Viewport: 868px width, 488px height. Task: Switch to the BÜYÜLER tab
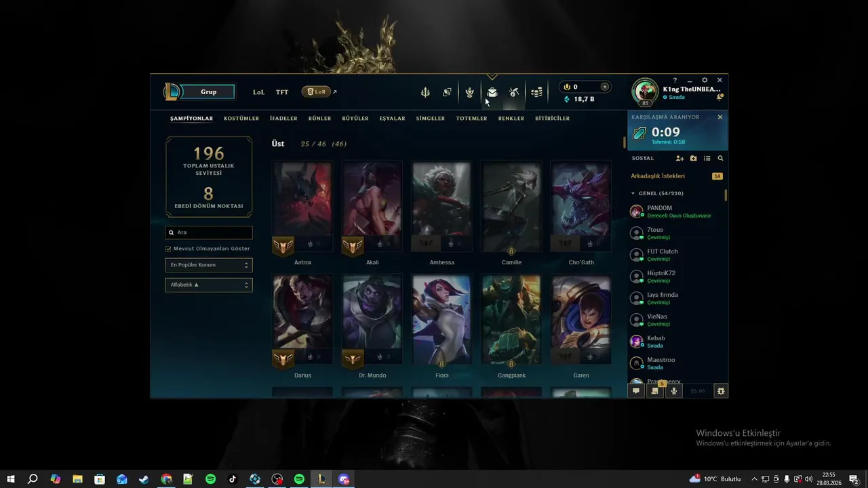pyautogui.click(x=355, y=119)
